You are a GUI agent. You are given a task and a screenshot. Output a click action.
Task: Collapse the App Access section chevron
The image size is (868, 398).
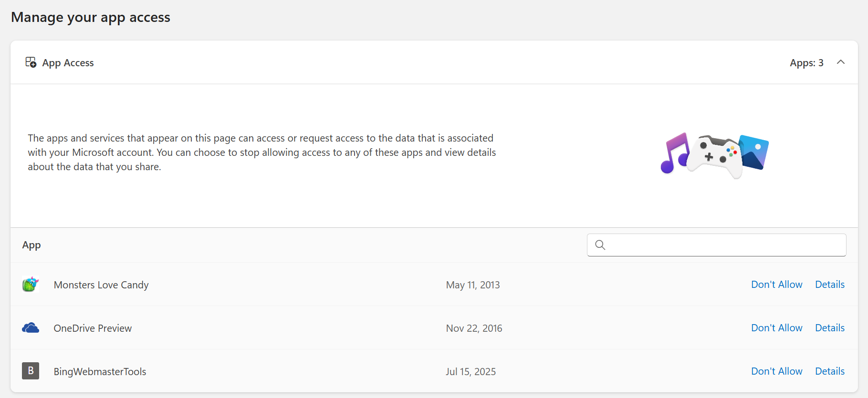[x=841, y=62]
